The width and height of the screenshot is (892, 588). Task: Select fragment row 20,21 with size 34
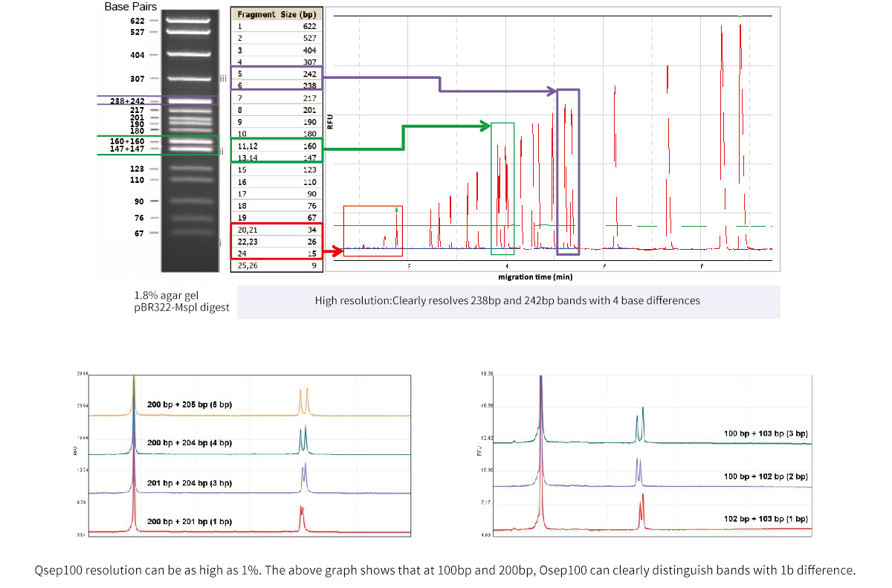click(277, 229)
